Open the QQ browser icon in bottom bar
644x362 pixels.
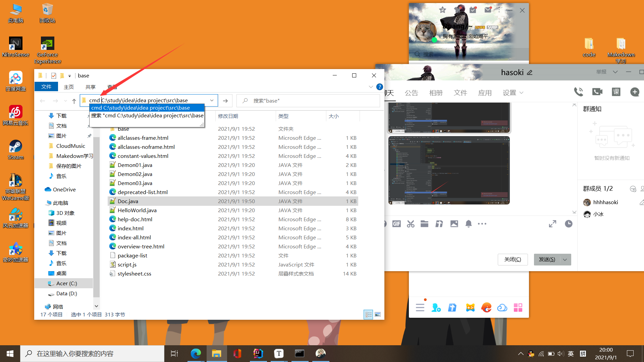486,307
